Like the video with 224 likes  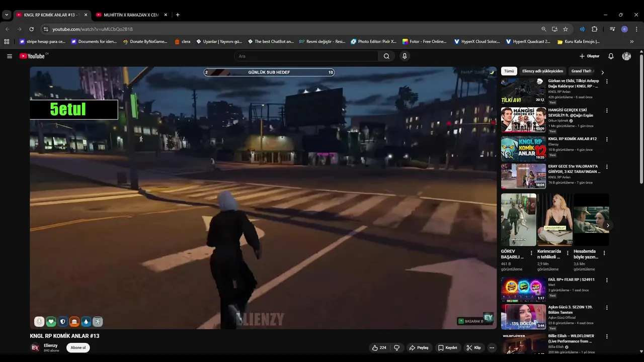coord(379,347)
